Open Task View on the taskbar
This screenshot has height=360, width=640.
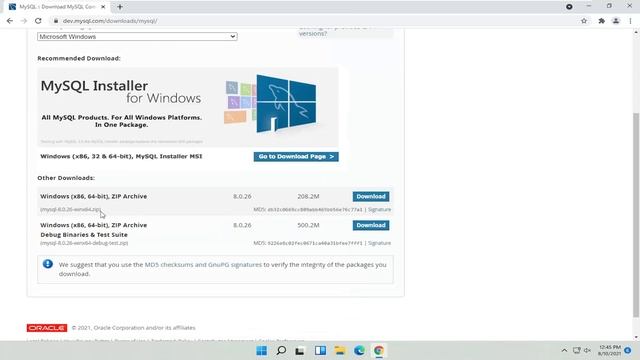300,351
